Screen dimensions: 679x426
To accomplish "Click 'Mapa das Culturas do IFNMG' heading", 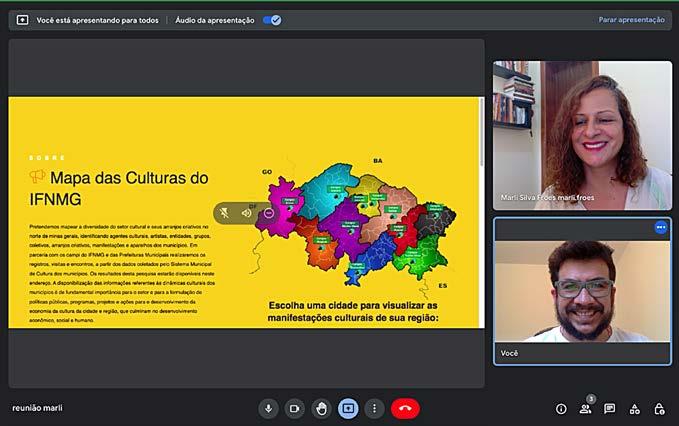I will tap(119, 188).
